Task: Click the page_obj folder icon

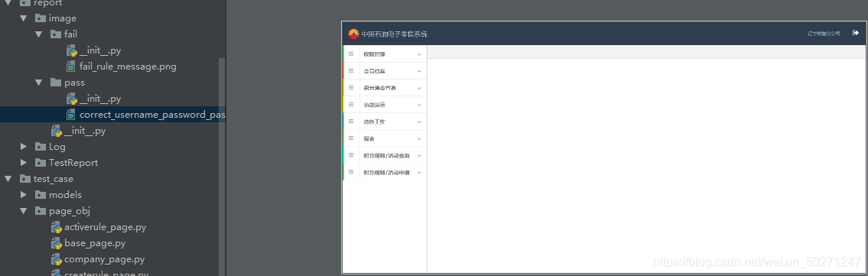Action: (x=40, y=211)
